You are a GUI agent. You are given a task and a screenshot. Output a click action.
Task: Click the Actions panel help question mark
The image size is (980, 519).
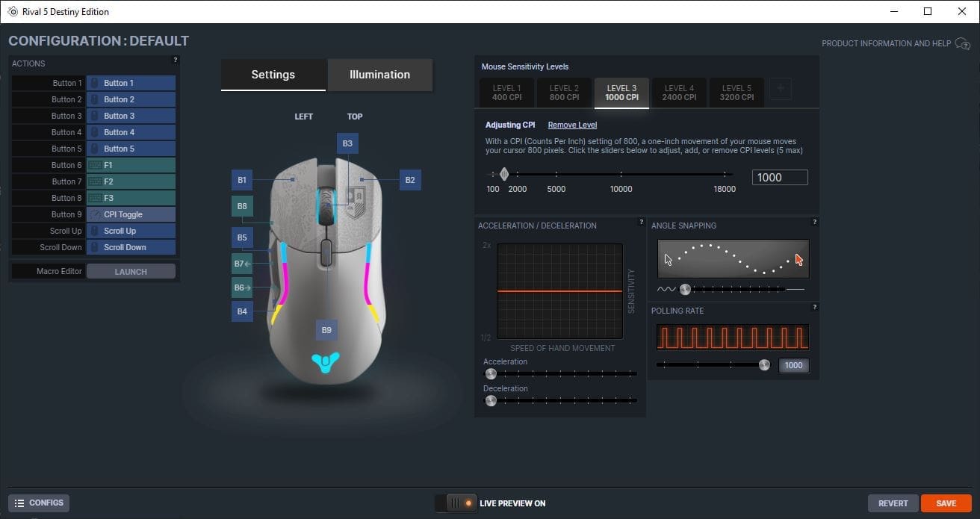(x=176, y=60)
